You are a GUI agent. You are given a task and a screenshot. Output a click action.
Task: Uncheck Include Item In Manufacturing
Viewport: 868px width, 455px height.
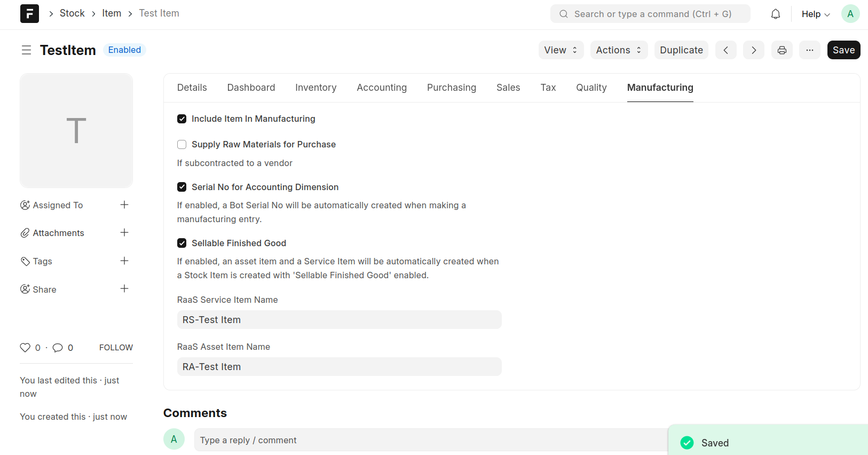point(182,119)
